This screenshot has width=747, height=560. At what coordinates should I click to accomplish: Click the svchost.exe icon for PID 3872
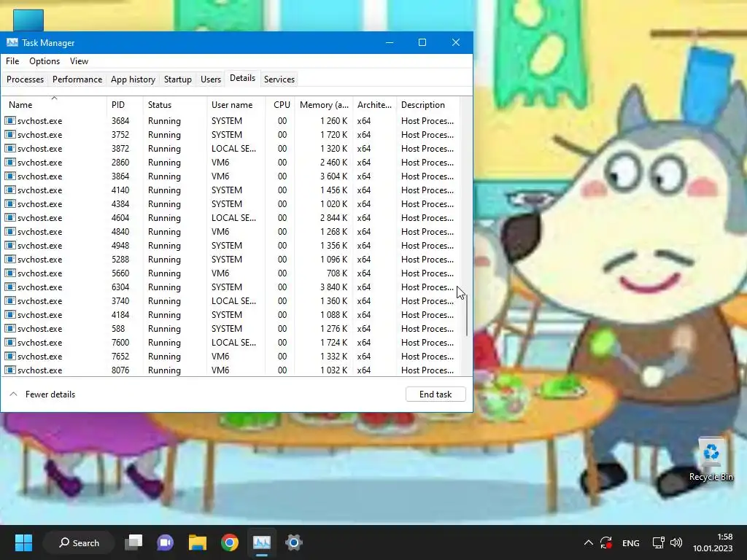[10, 148]
